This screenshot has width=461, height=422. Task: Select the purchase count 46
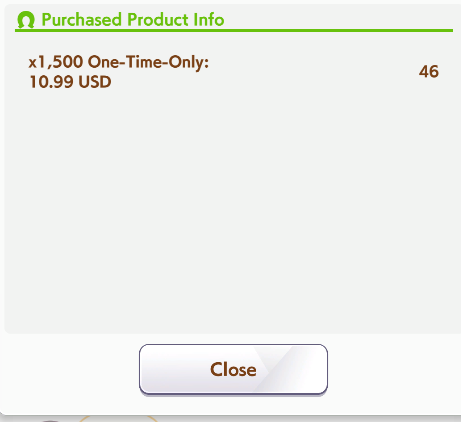(x=429, y=72)
